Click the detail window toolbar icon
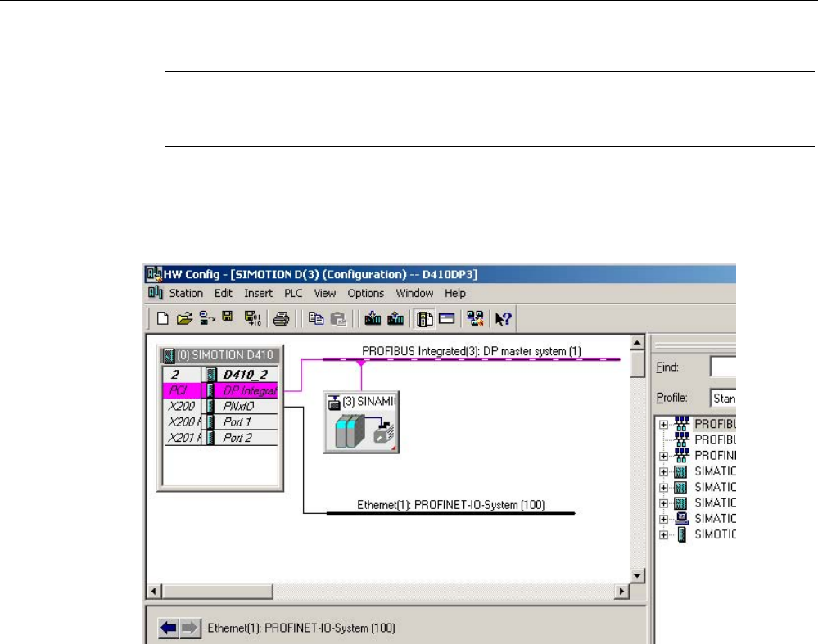818x644 pixels. [x=447, y=318]
